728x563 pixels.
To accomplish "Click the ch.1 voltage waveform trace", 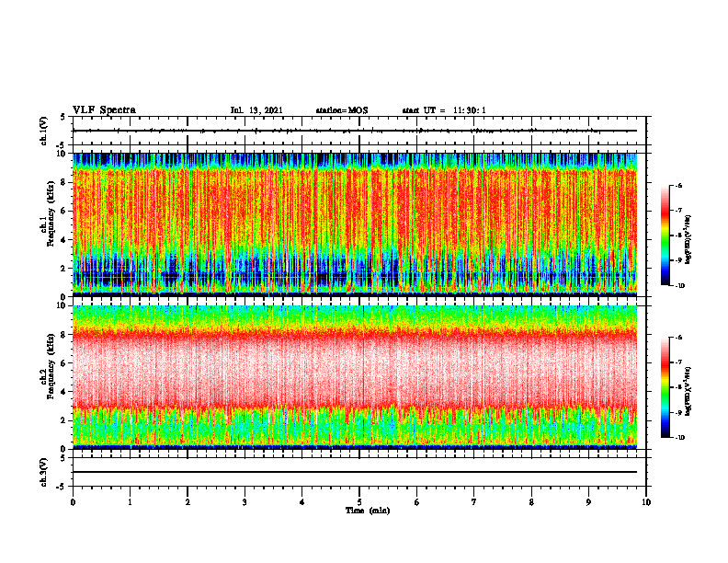I will 355,131.
